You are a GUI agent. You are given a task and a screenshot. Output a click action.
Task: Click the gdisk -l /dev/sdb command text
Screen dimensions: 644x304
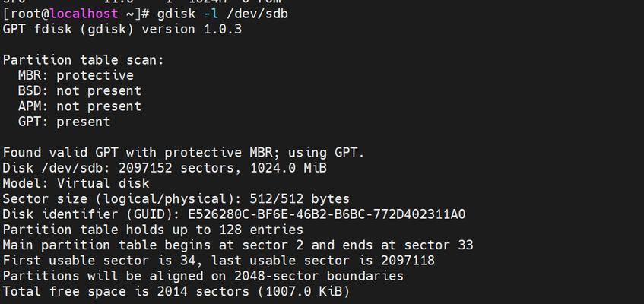(x=223, y=14)
